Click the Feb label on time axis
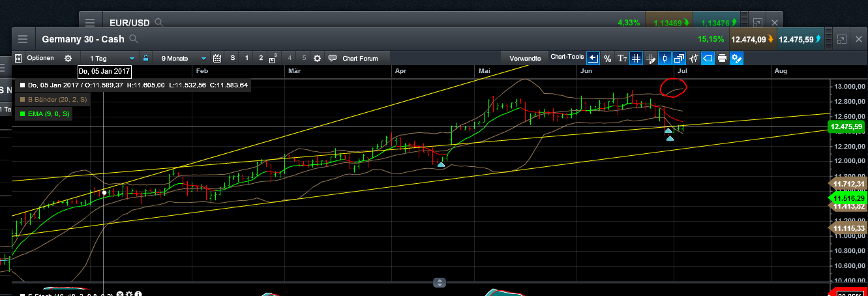Image resolution: width=868 pixels, height=296 pixels. coord(202,70)
